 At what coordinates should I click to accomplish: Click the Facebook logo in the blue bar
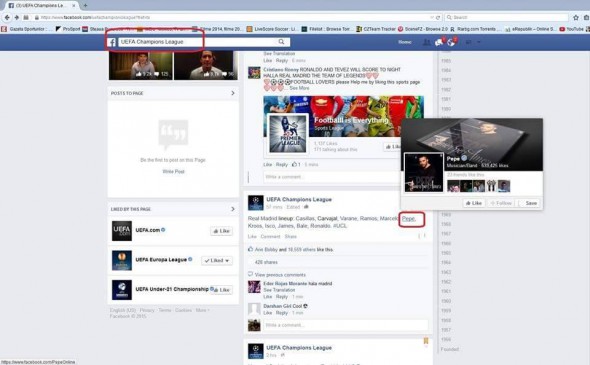pyautogui.click(x=112, y=42)
